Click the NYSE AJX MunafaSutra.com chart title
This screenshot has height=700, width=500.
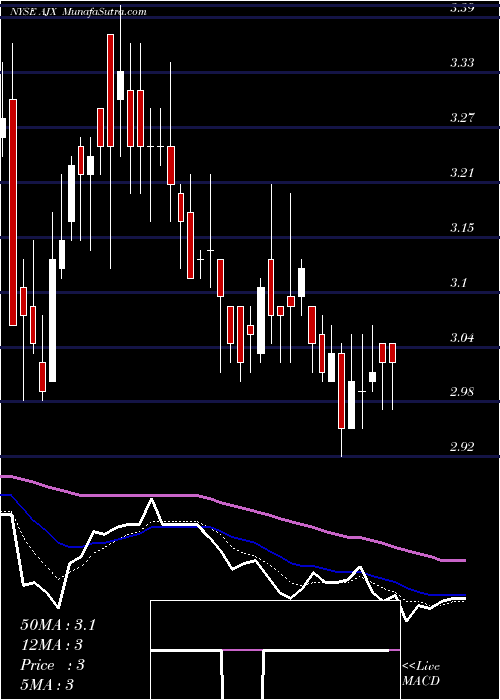[x=79, y=12]
